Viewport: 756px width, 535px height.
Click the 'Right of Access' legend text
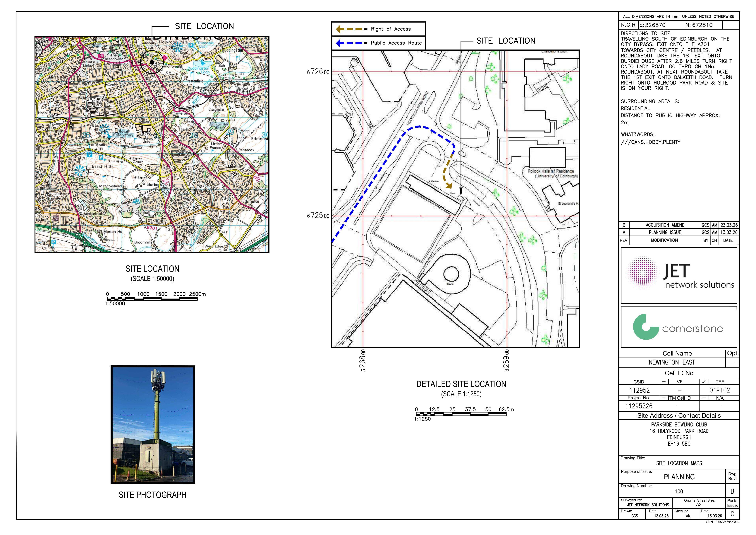point(391,29)
